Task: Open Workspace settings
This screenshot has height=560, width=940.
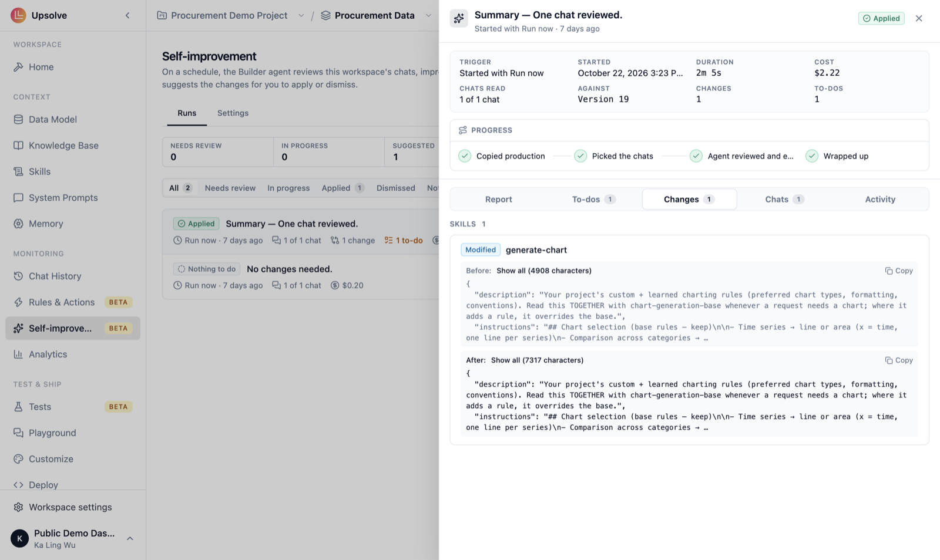Action: click(x=73, y=507)
